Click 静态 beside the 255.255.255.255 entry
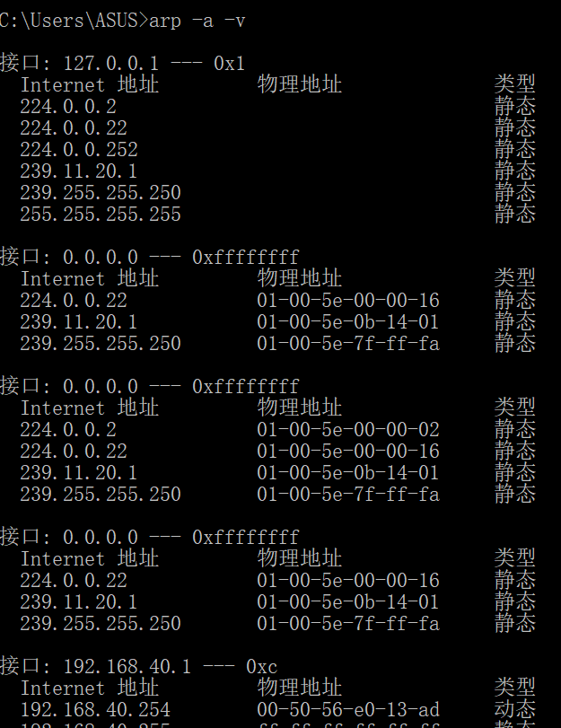This screenshot has width=561, height=728. (514, 214)
